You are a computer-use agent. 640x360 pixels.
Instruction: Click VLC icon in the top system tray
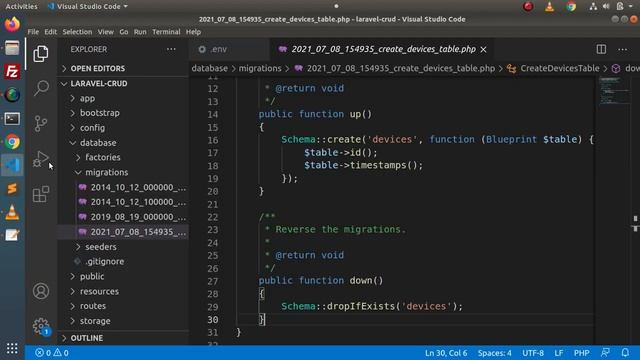click(x=549, y=7)
